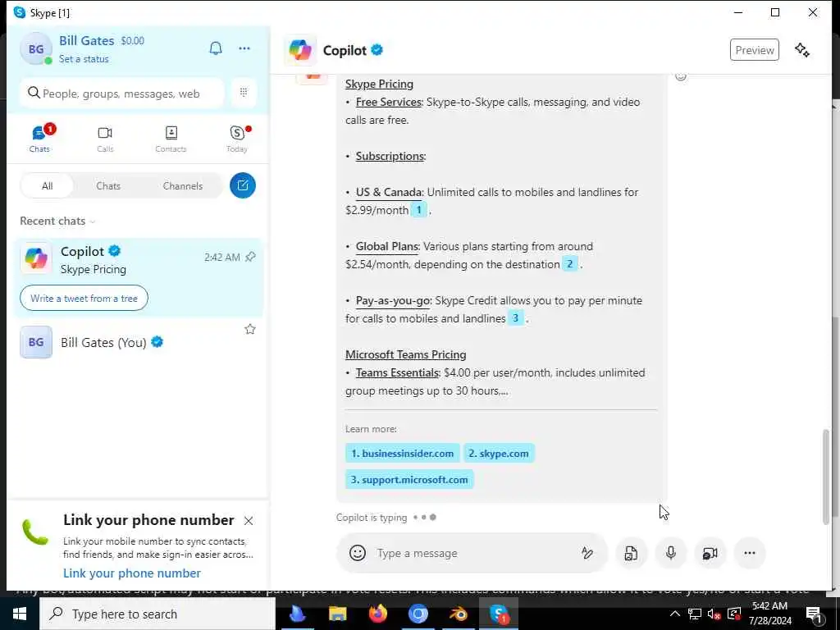Screen dimensions: 840x630
Task: Show hidden system tray icons
Action: (x=675, y=614)
